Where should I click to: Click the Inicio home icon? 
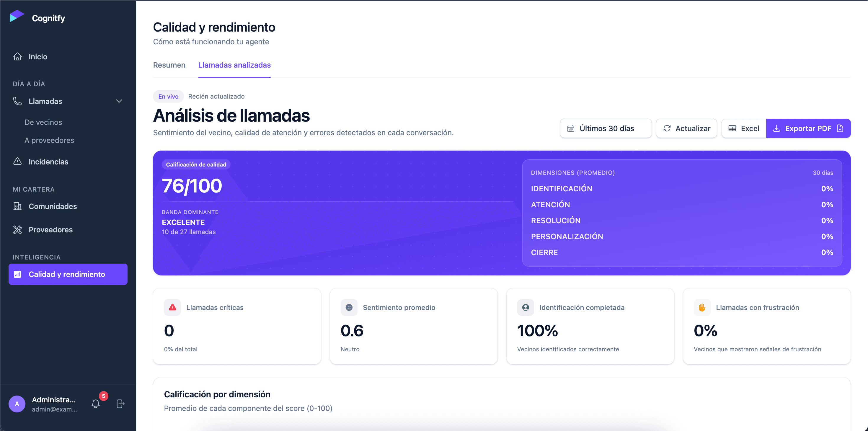[x=17, y=57]
